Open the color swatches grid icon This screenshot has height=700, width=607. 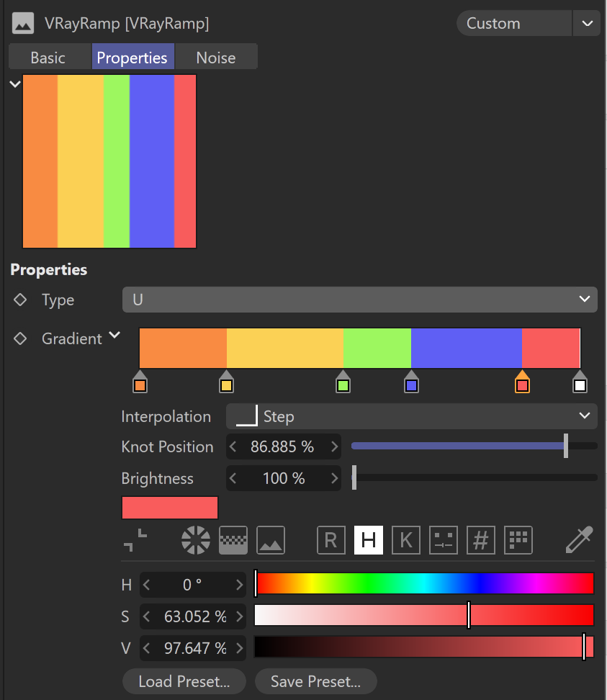coord(518,540)
